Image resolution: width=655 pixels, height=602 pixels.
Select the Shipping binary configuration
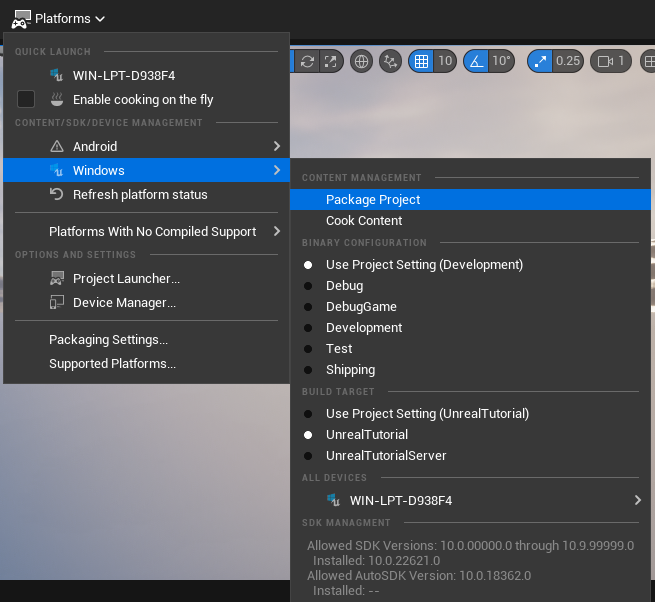point(350,370)
